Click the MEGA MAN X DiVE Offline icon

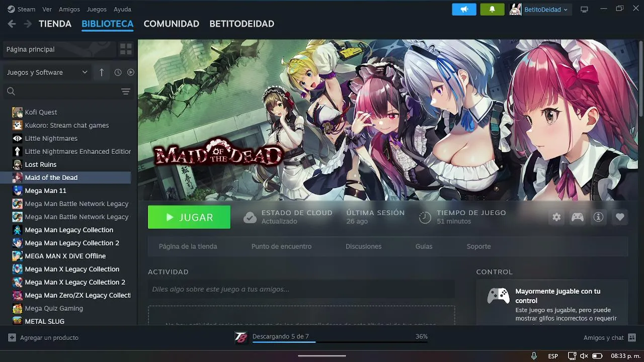[18, 256]
